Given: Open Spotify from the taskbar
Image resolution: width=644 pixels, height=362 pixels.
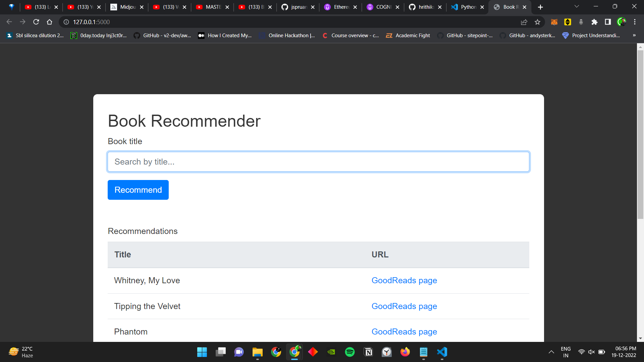Looking at the screenshot, I should coord(350,352).
